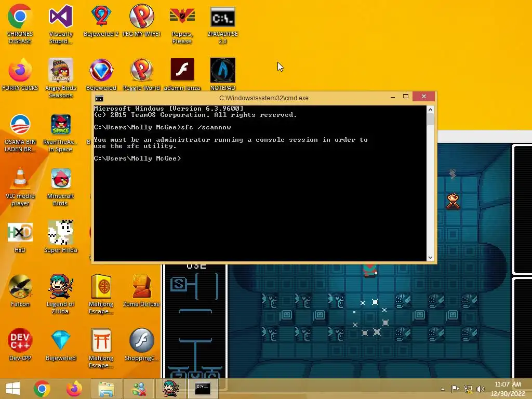Screen dimensions: 532x399
Task: Launch the Zuma Deluxe desktop icon
Action: pos(141,290)
